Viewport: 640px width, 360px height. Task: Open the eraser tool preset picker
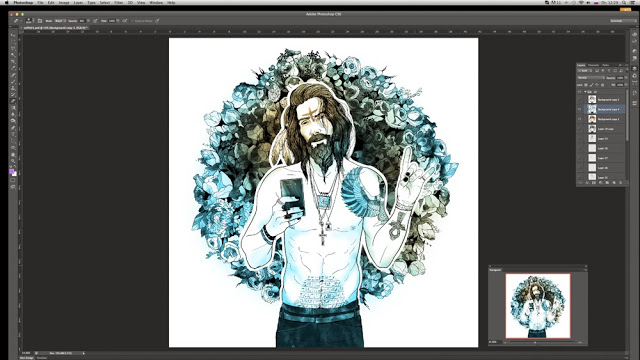pyautogui.click(x=18, y=21)
